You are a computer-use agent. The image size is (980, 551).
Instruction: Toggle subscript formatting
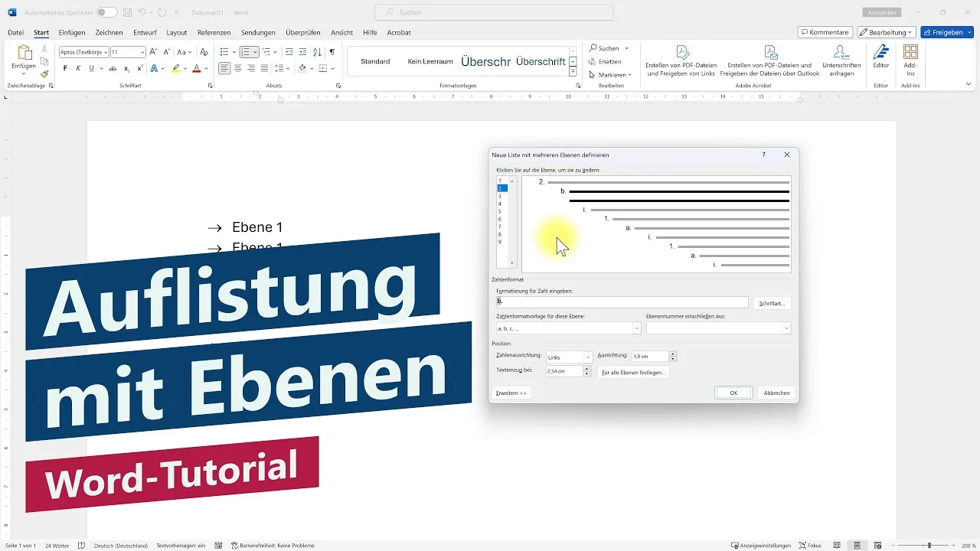pos(126,68)
